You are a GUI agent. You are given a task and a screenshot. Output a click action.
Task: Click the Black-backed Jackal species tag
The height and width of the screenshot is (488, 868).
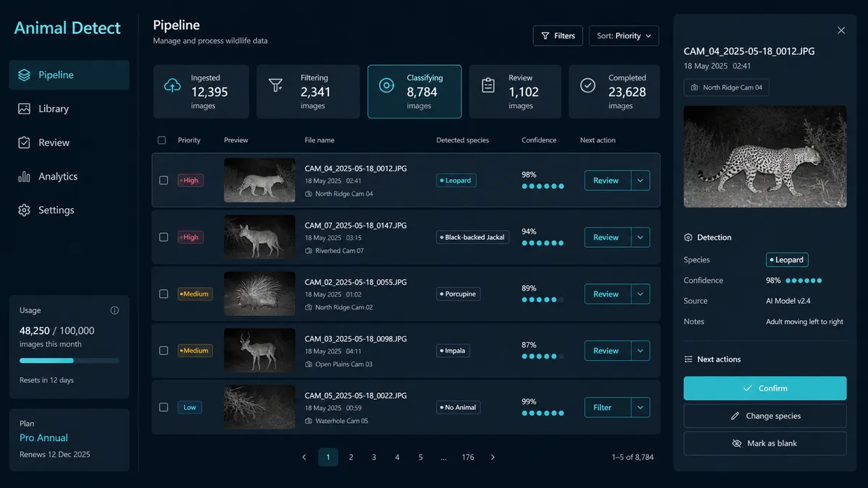coord(472,237)
